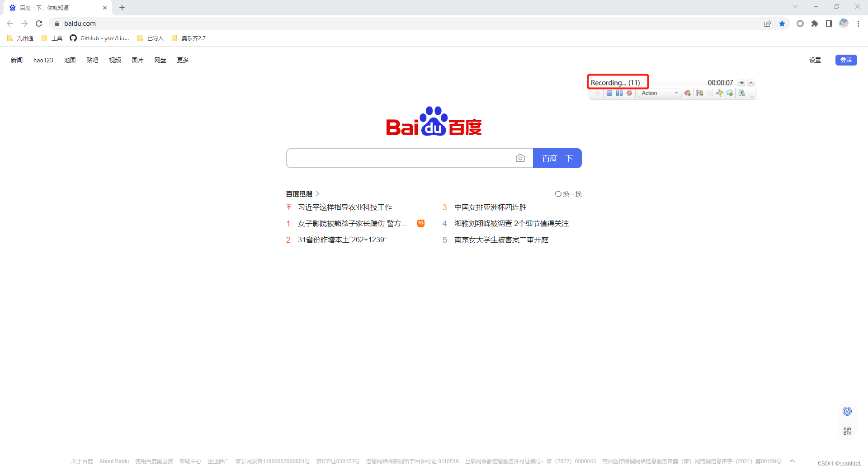Viewport: 868px width, 470px height.
Task: Open 视频 in top navigation
Action: tap(115, 60)
